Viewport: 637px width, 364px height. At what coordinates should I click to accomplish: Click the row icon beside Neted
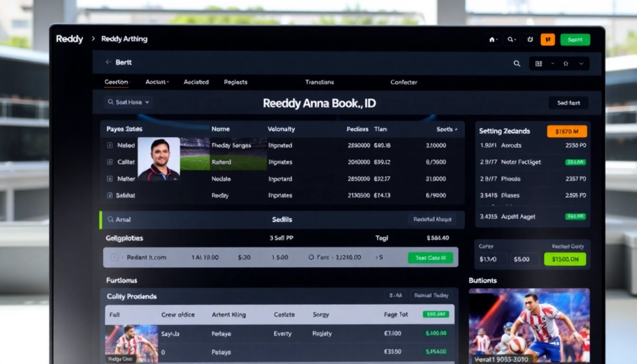tap(109, 146)
